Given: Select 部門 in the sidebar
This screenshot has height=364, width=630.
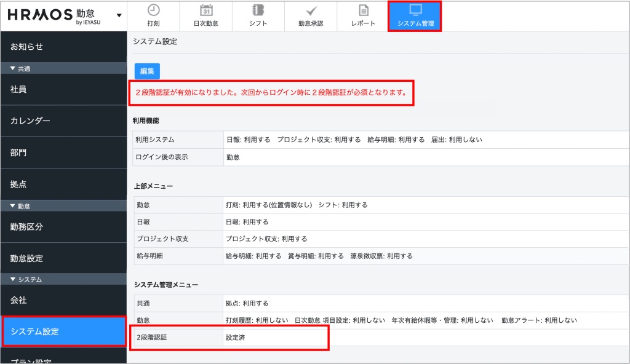Looking at the screenshot, I should pos(18,152).
